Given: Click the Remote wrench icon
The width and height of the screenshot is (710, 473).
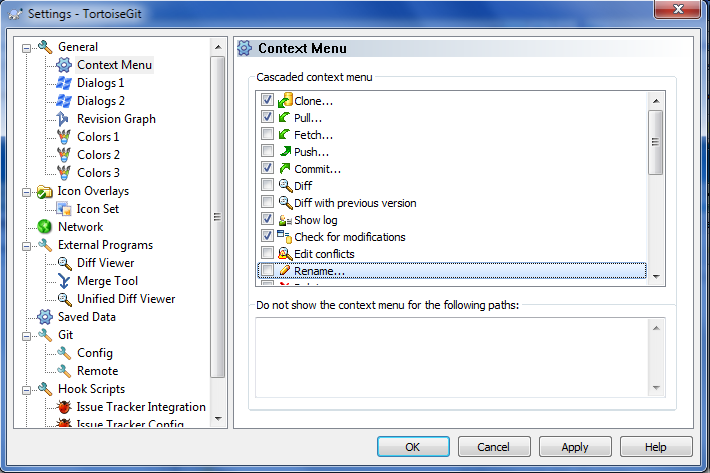Looking at the screenshot, I should point(64,371).
